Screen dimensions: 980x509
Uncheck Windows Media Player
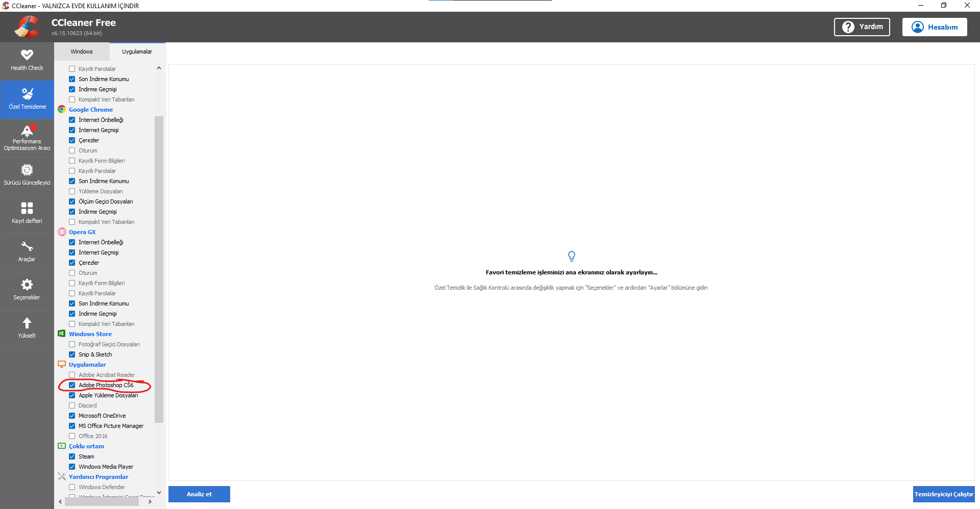[72, 467]
